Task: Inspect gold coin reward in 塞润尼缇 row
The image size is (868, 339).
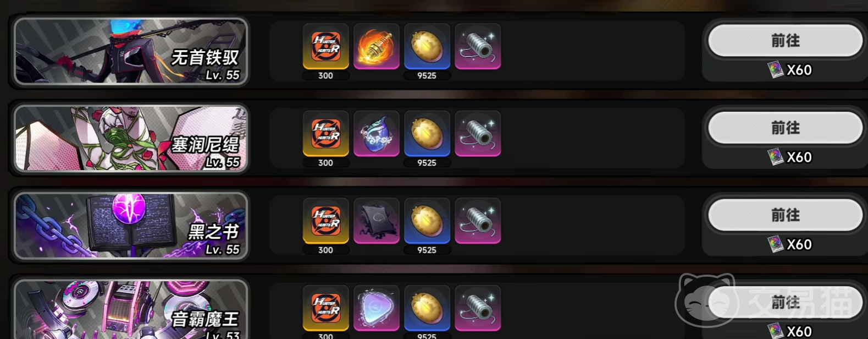Action: pyautogui.click(x=427, y=134)
